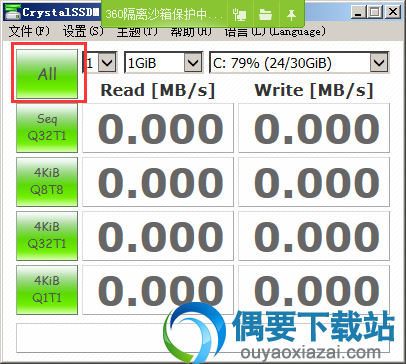Screen dimensions: 406x364
Task: Minimize the CrystalSSD window
Action: [359, 12]
